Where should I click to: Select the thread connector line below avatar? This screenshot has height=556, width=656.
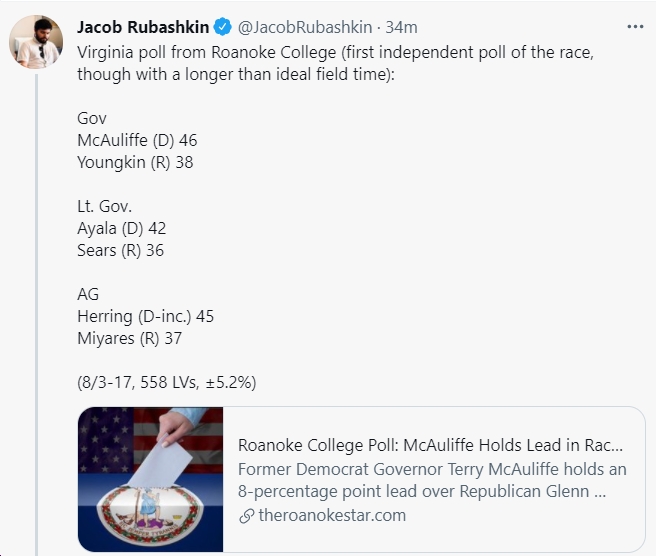[x=37, y=315]
